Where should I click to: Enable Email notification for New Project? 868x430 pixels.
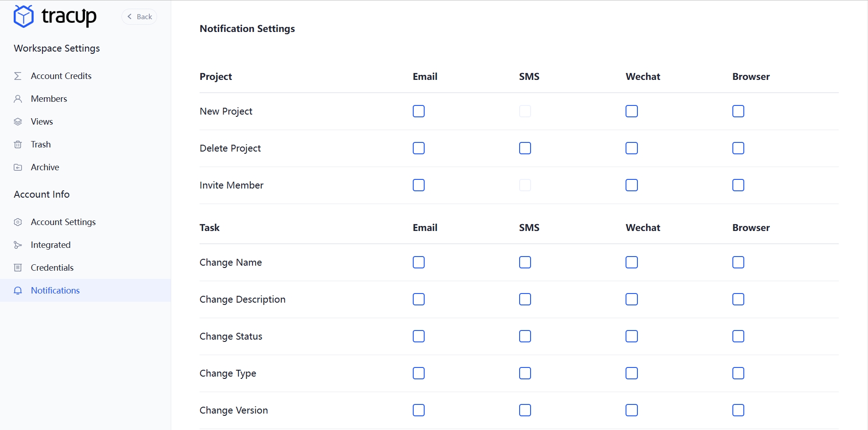click(418, 111)
